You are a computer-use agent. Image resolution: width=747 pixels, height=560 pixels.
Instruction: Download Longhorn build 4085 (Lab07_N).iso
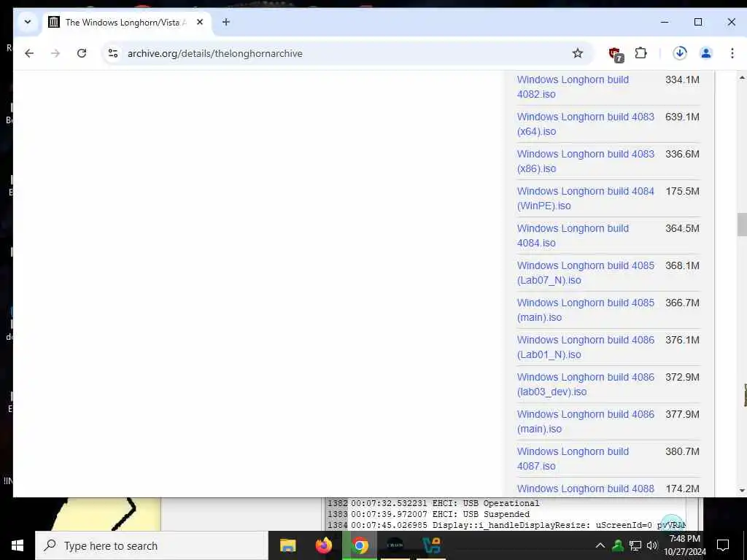click(586, 273)
